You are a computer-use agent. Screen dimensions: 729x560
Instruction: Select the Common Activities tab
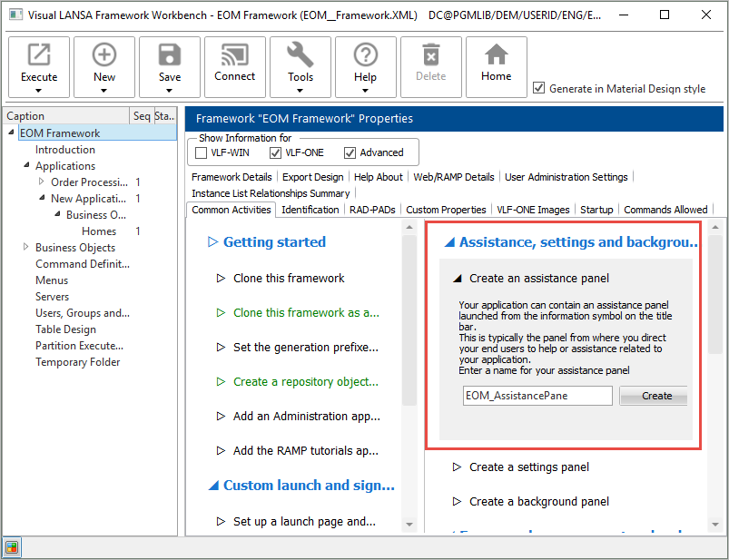(x=232, y=210)
